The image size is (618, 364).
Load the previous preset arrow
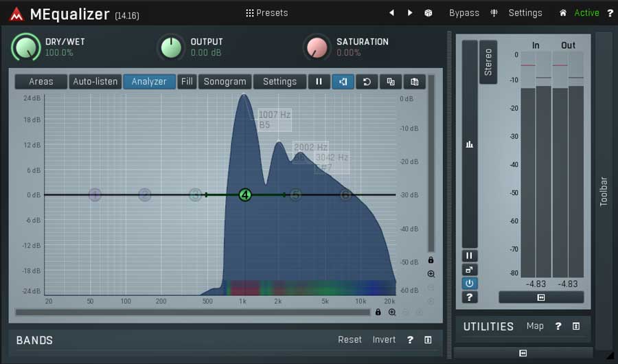pyautogui.click(x=391, y=13)
